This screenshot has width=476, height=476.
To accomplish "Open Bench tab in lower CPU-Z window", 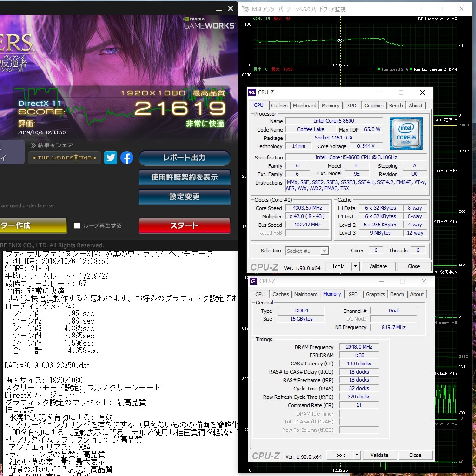I will click(397, 294).
